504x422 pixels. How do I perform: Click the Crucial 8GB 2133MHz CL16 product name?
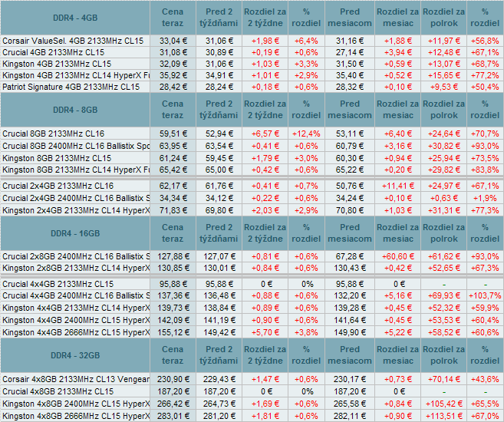[x=54, y=134]
